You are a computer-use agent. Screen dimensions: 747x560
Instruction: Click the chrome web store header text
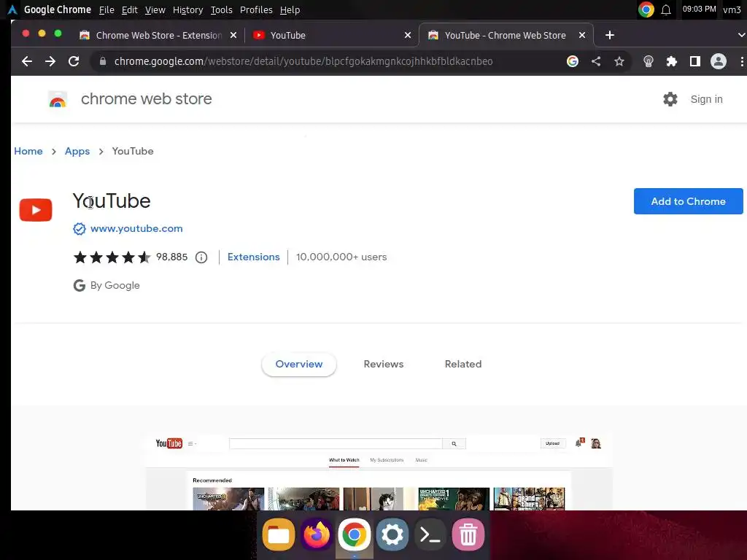coord(146,99)
